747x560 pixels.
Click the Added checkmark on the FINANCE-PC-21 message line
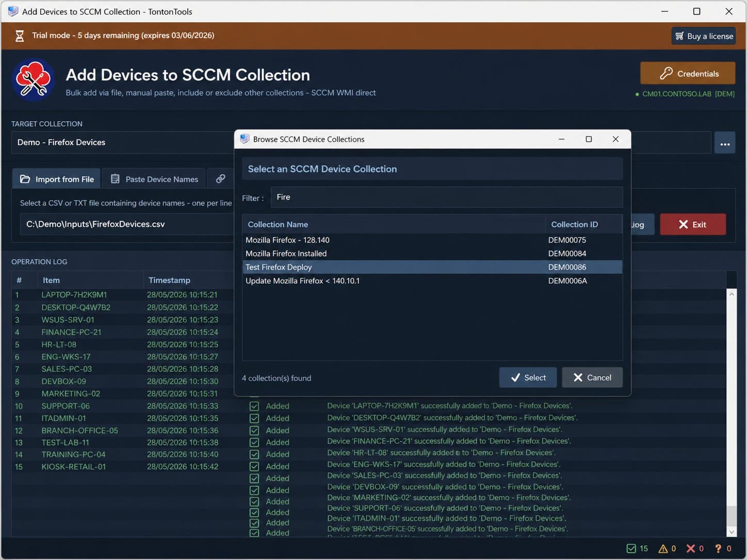[254, 442]
